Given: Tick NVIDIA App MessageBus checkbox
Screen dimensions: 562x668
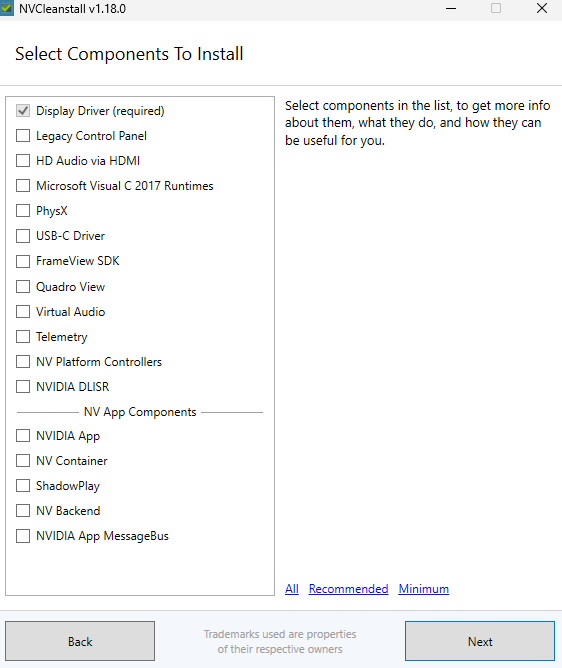Looking at the screenshot, I should tap(23, 536).
